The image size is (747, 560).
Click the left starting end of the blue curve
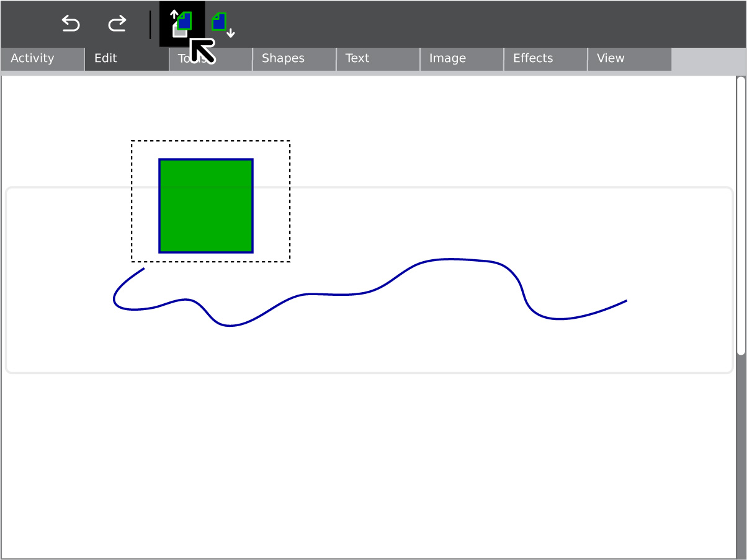click(143, 269)
